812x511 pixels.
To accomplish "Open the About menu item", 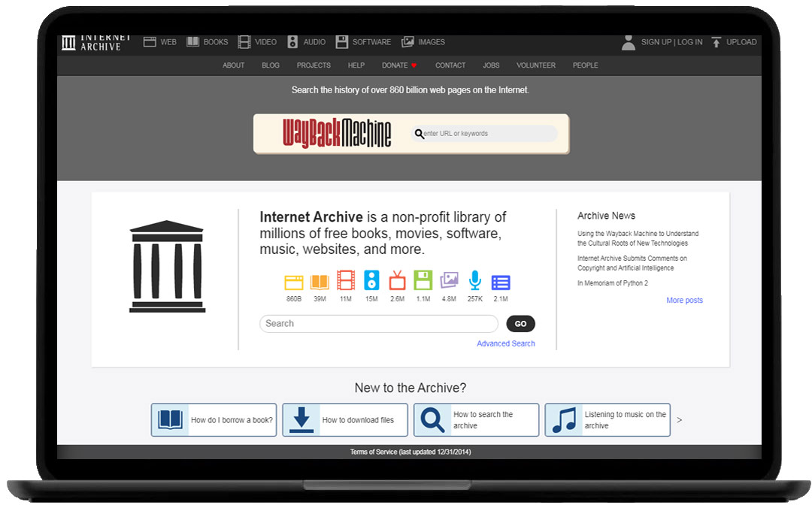I will pyautogui.click(x=233, y=65).
